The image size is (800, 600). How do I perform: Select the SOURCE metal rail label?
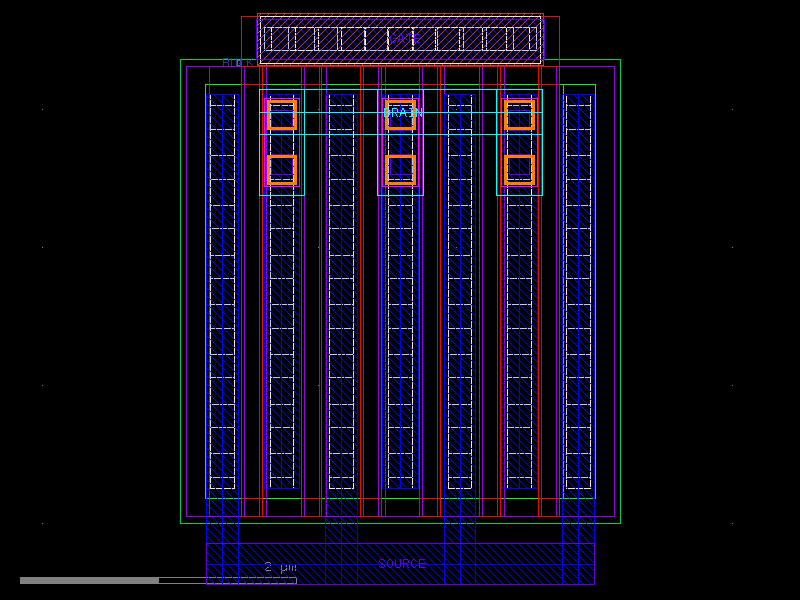tap(401, 562)
